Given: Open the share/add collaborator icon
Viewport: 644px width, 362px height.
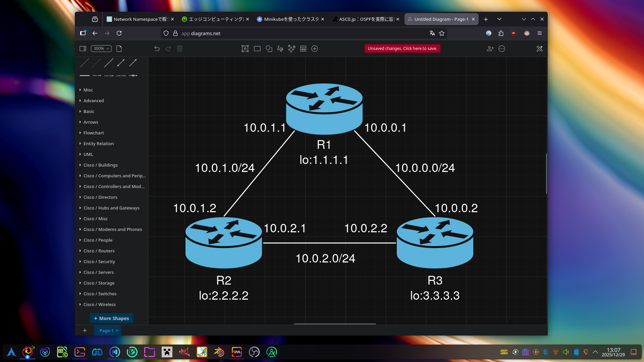Looking at the screenshot, I should (490, 49).
